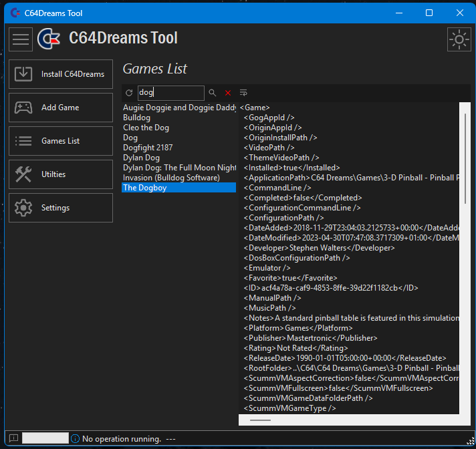Click the vertical scrollbar of XML pane
Screen dimensions: 476x449
coord(465,158)
